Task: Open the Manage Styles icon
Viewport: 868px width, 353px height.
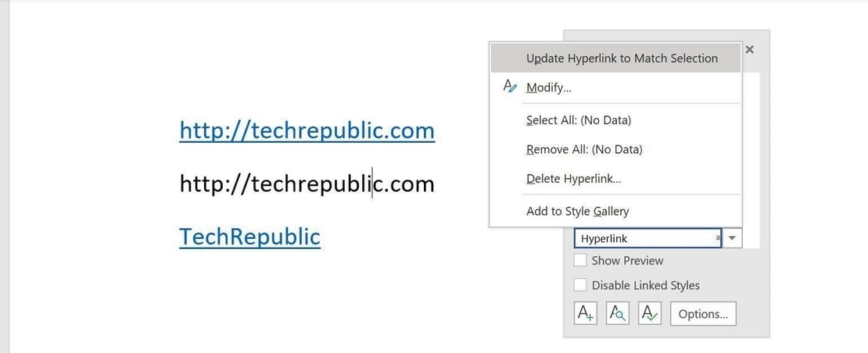Action: point(649,313)
